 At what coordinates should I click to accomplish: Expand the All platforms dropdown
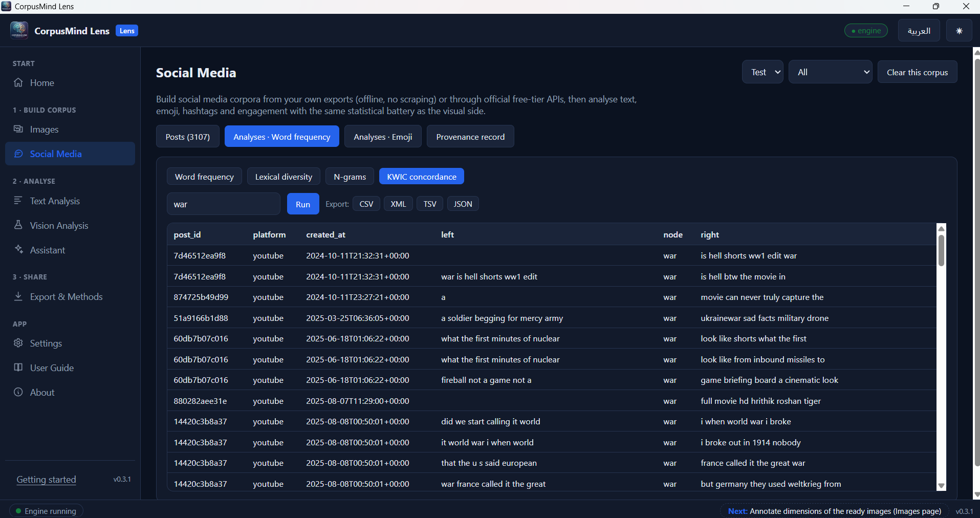tap(830, 72)
